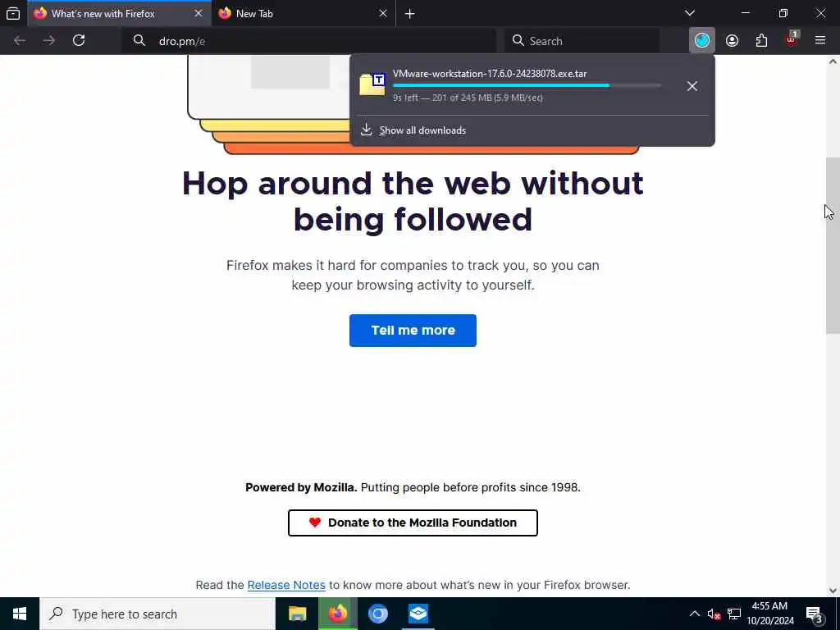Cancel the VMware-workstation download
The width and height of the screenshot is (840, 630).
692,85
